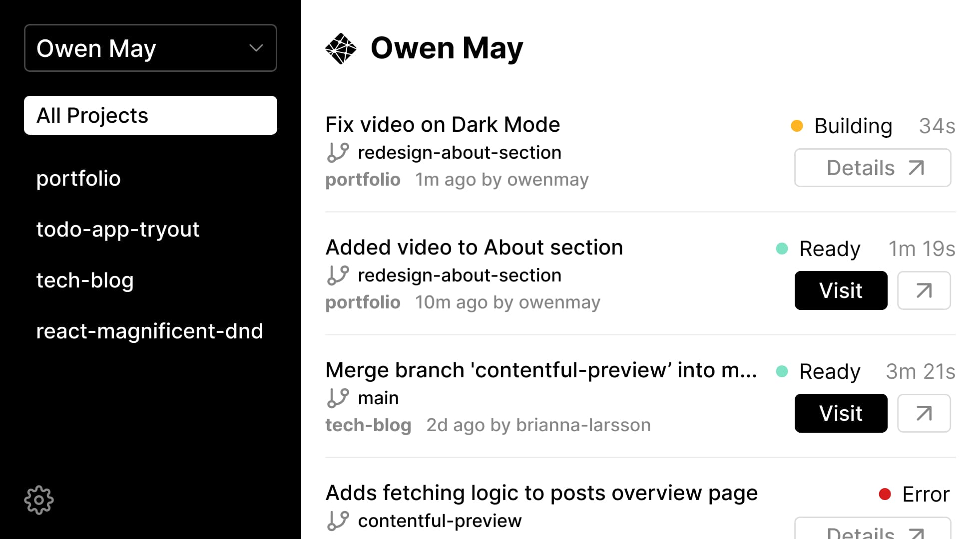Click the branch icon next to contentful-preview
This screenshot has width=980, height=539.
[x=338, y=521]
